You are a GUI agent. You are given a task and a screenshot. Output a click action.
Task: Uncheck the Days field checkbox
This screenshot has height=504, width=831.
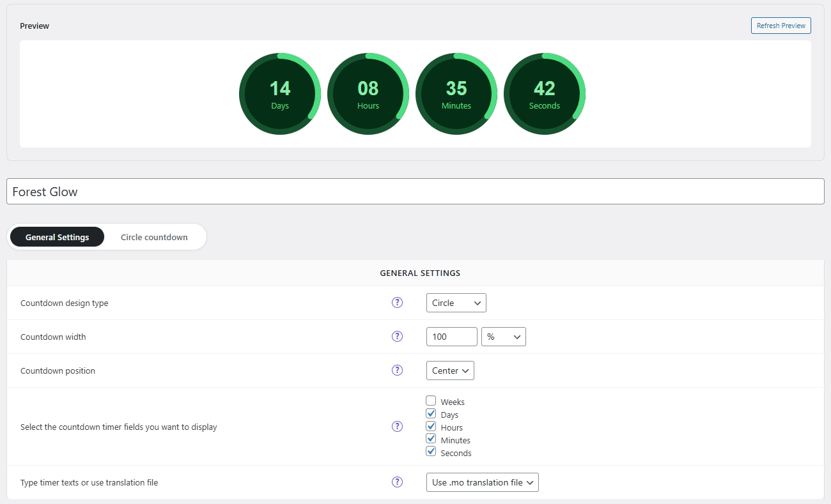click(431, 414)
